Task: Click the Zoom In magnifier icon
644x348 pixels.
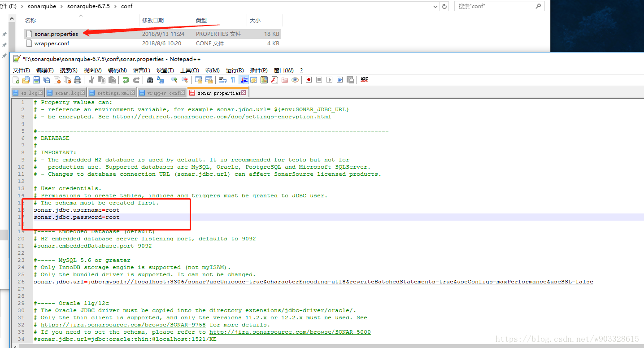Action: click(x=174, y=80)
